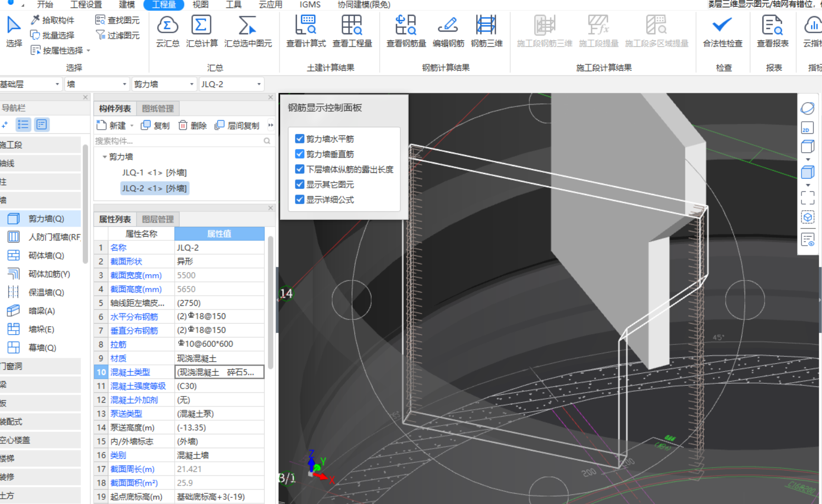Click the 汇总选中图元 tool
This screenshot has width=822, height=504.
(248, 32)
